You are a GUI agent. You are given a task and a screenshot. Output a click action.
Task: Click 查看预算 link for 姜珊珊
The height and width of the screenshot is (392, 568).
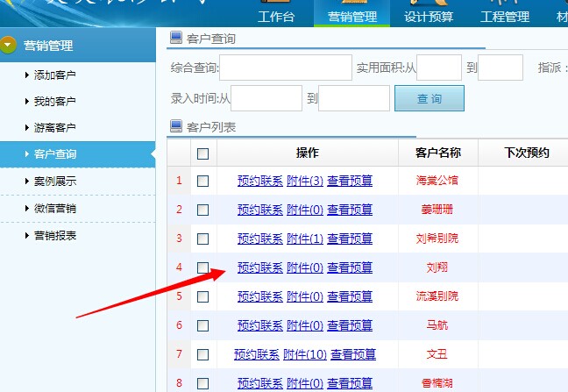[x=350, y=210]
